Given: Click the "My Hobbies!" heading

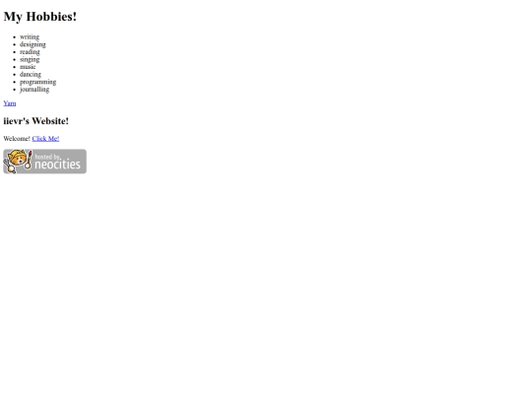Looking at the screenshot, I should pyautogui.click(x=40, y=17).
